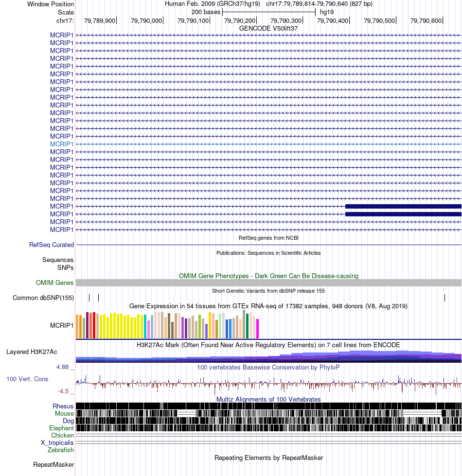Click the 200 bases scale bar
Viewport: 462px width, 476px height.
point(269,12)
